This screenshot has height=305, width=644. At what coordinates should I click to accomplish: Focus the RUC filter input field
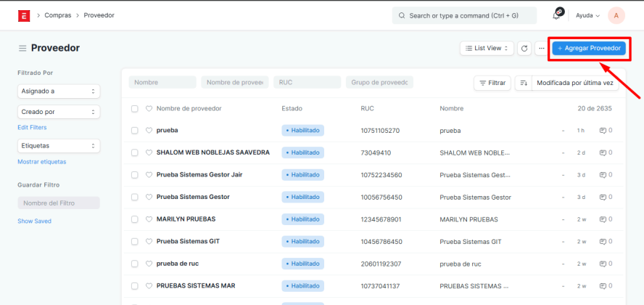pyautogui.click(x=307, y=83)
